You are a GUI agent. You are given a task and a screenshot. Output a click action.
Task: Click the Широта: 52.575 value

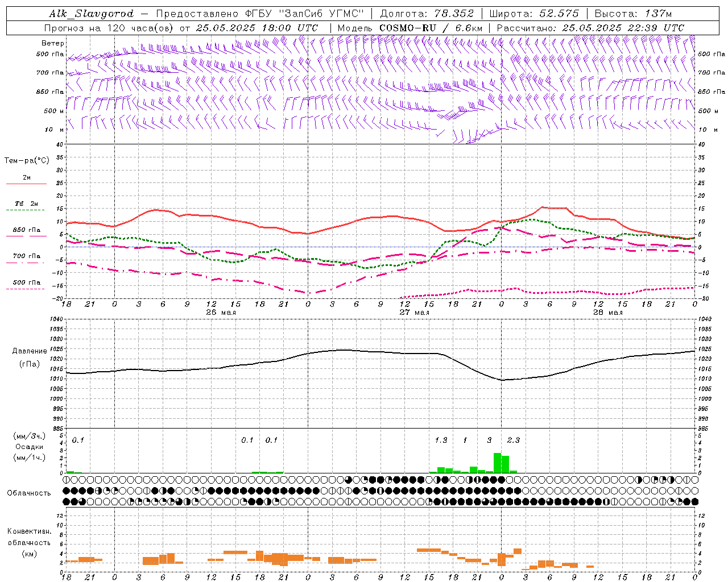coord(534,14)
